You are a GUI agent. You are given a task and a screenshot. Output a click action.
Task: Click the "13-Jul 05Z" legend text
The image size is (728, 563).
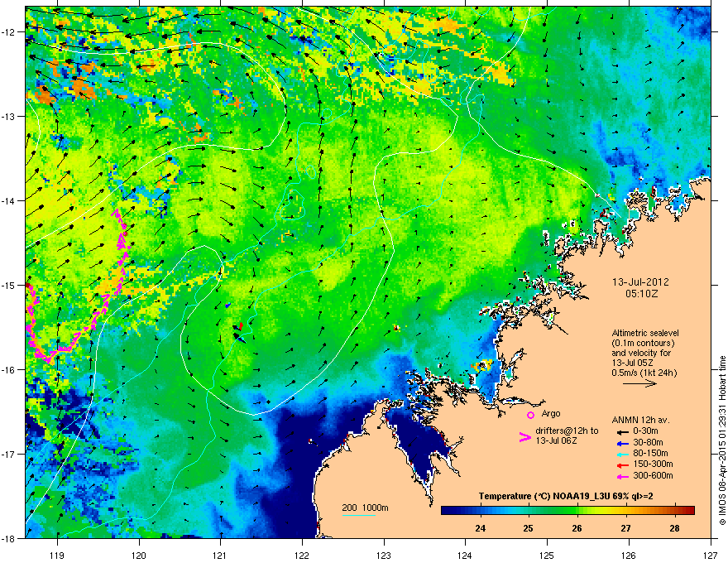pos(631,363)
